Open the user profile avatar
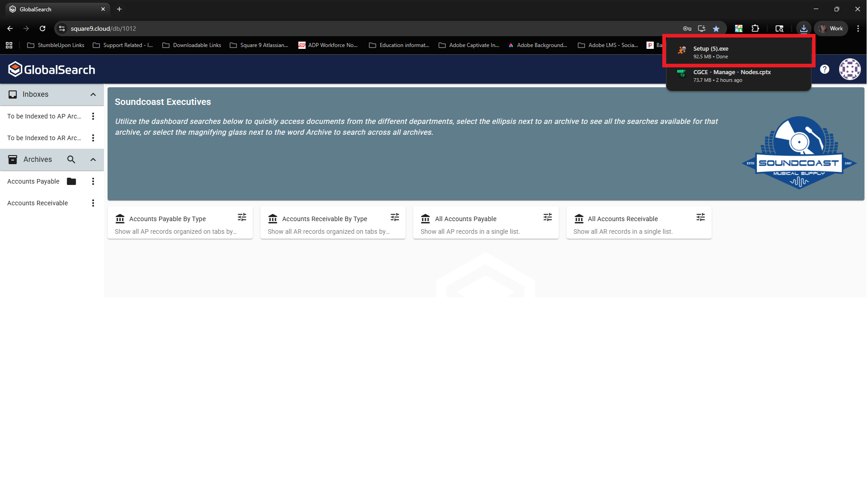Viewport: 868px width, 487px height. [x=849, y=69]
